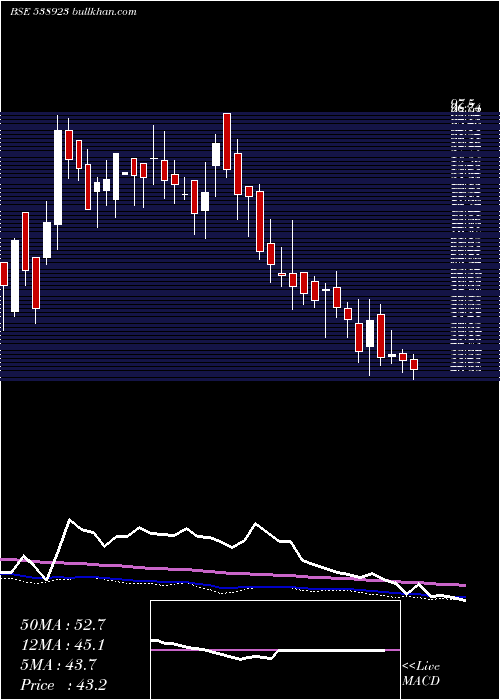Screen dimensions: 500x700
Task: Click inside the MACD inset chart box
Action: pos(275,650)
